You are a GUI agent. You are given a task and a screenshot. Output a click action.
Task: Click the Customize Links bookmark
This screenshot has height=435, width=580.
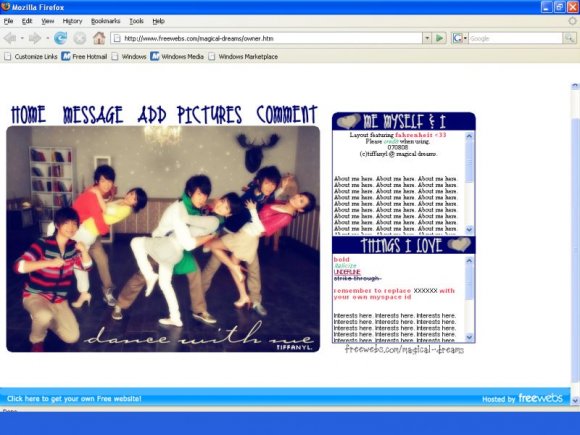[31, 57]
